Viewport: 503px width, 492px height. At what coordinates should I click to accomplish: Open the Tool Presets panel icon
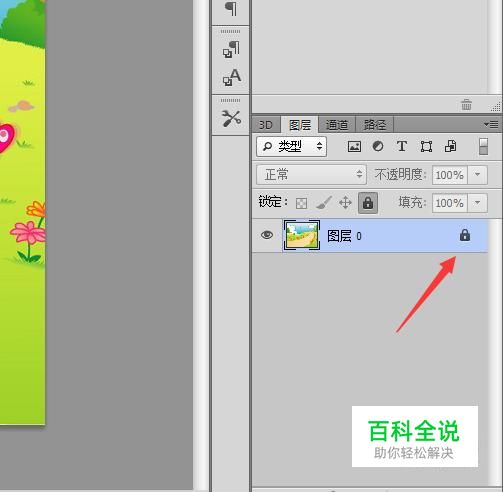231,118
